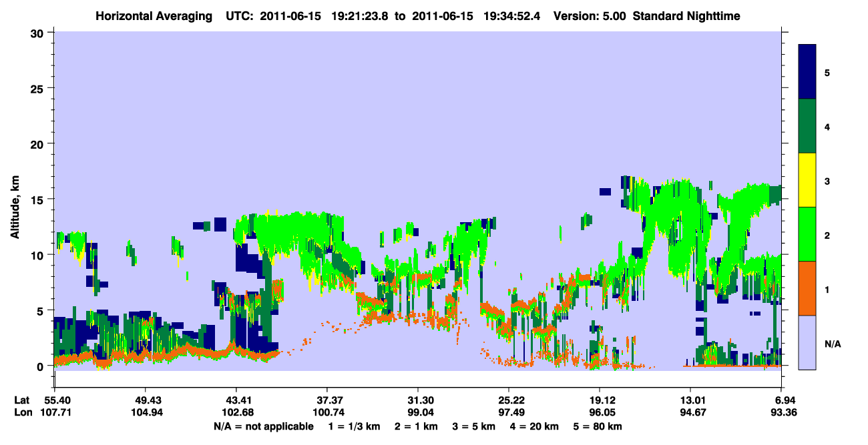Click the 'Lat' row label

point(21,400)
